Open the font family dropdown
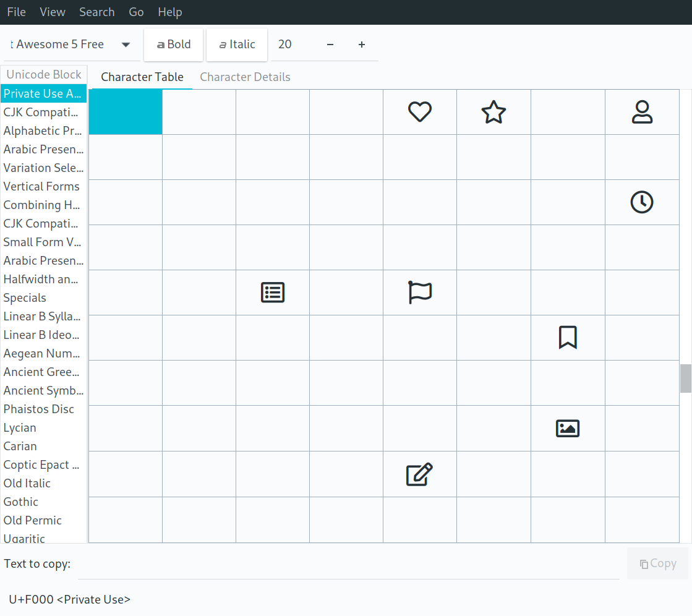This screenshot has width=692, height=616. pos(126,44)
